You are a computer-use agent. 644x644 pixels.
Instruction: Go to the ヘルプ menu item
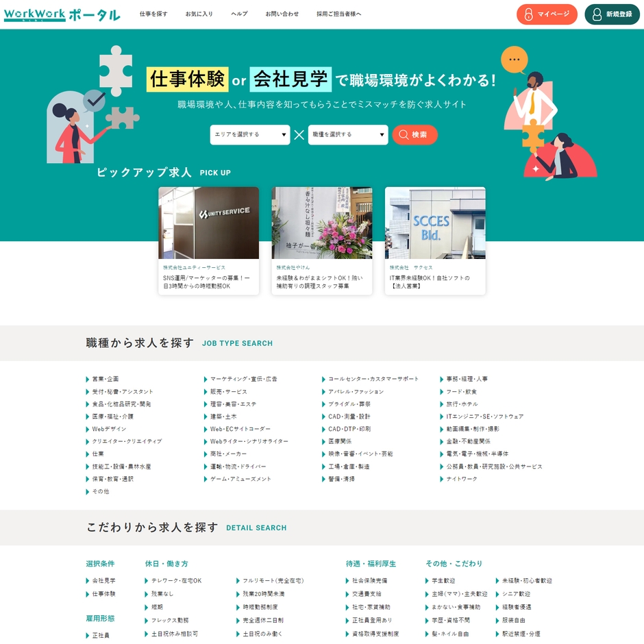pyautogui.click(x=239, y=14)
